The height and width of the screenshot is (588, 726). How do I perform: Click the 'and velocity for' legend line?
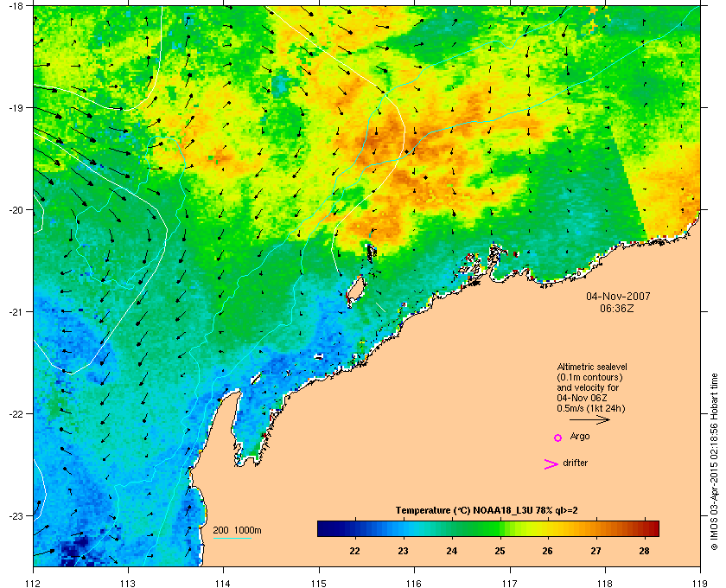tap(588, 387)
